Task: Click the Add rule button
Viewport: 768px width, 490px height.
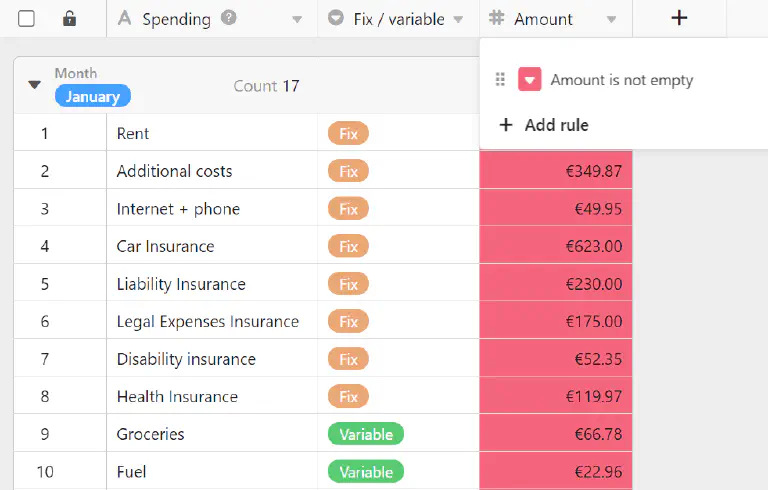Action: pyautogui.click(x=544, y=125)
